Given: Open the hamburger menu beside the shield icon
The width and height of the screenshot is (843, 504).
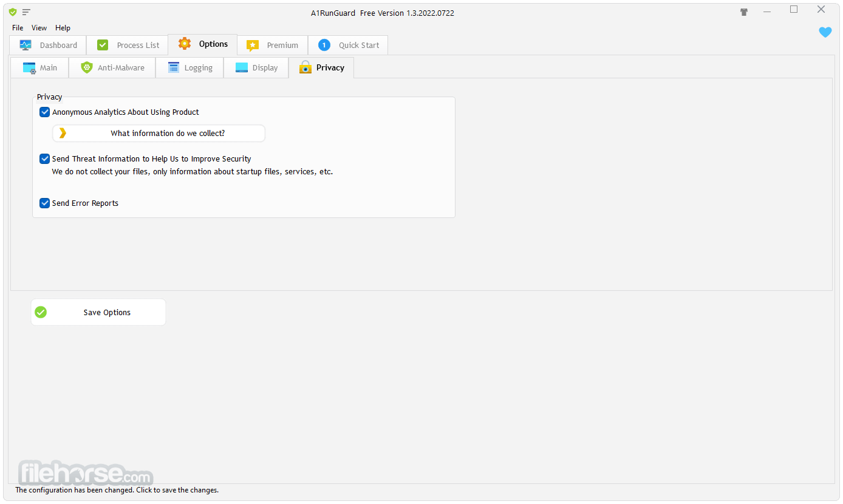Looking at the screenshot, I should coord(26,12).
